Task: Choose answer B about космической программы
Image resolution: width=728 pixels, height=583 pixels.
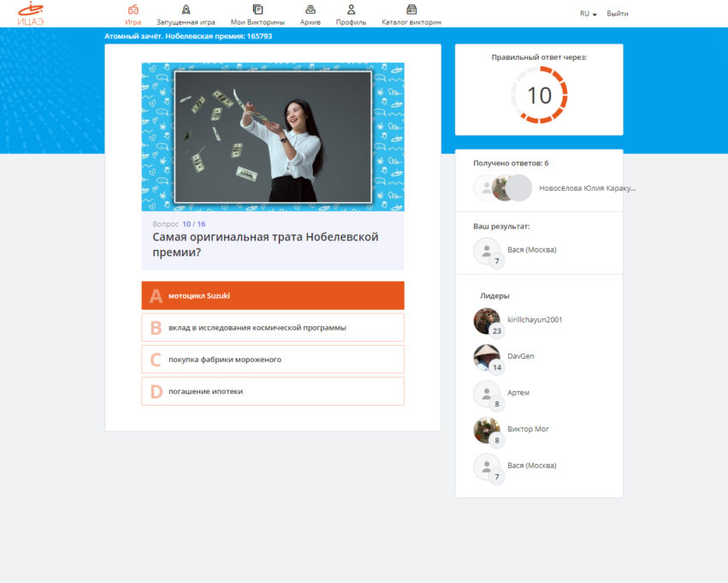Action: [273, 327]
